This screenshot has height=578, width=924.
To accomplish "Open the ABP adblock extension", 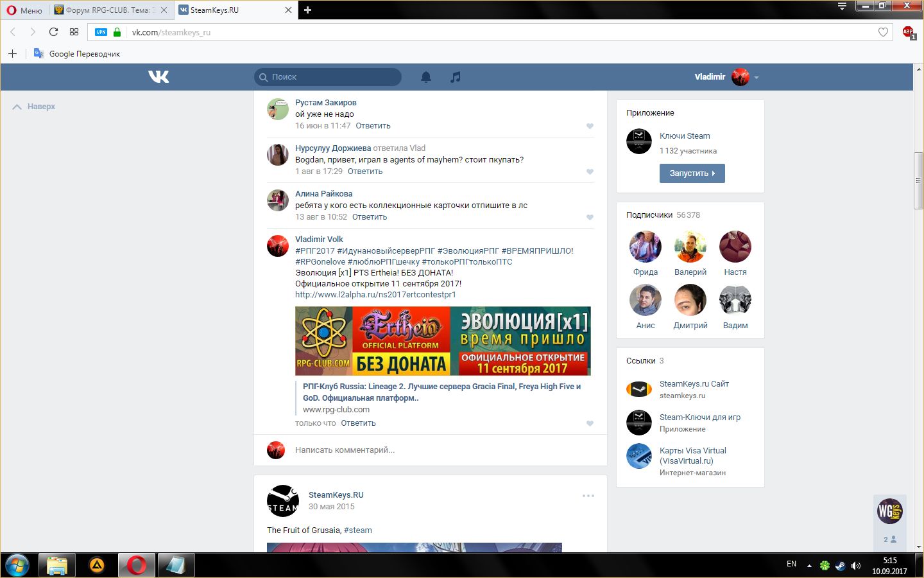I will [909, 32].
